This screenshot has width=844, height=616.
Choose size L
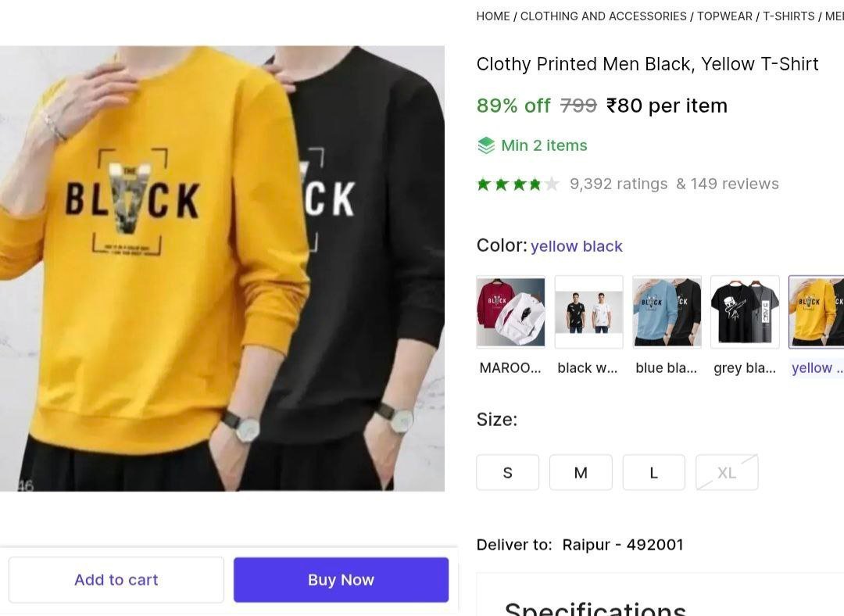point(653,472)
